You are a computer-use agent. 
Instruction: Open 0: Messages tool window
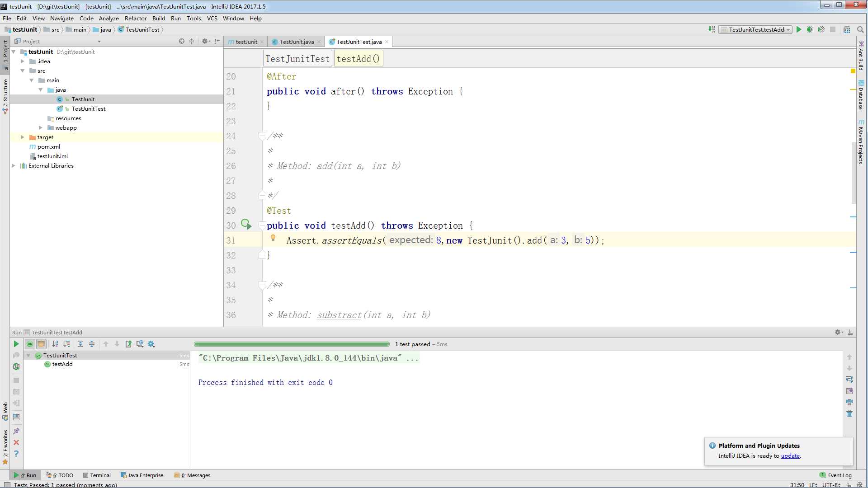(193, 475)
